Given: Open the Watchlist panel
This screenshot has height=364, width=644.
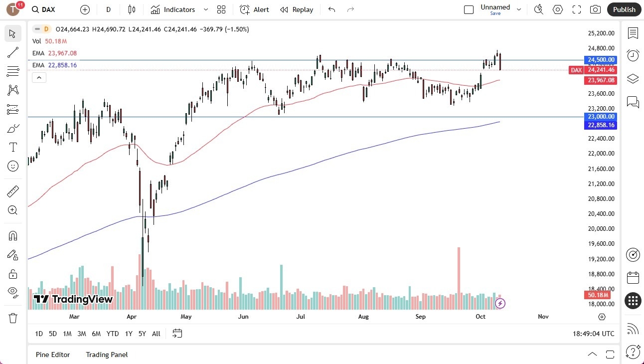Looking at the screenshot, I should point(633,33).
